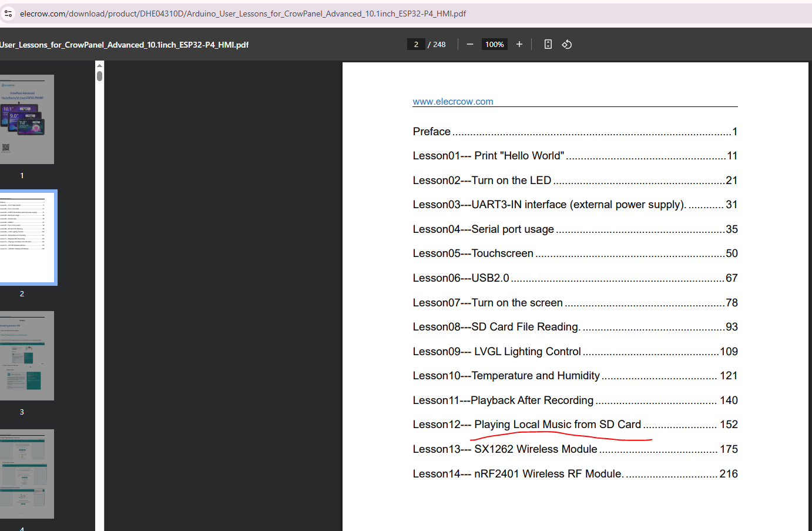Click the rotate counterclockwise icon

[566, 45]
